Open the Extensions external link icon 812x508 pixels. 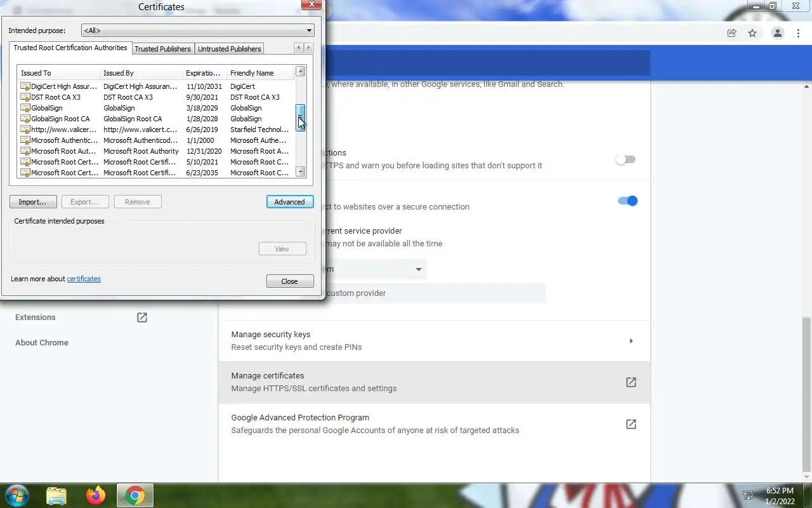[x=142, y=317]
